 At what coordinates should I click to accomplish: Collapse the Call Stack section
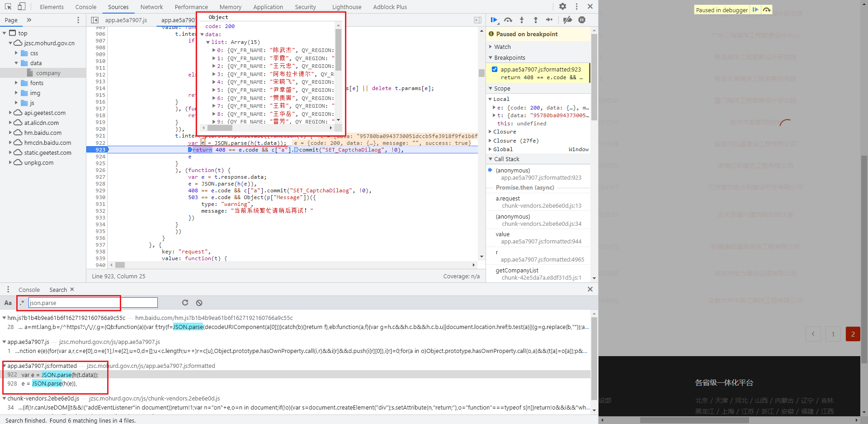pyautogui.click(x=506, y=159)
